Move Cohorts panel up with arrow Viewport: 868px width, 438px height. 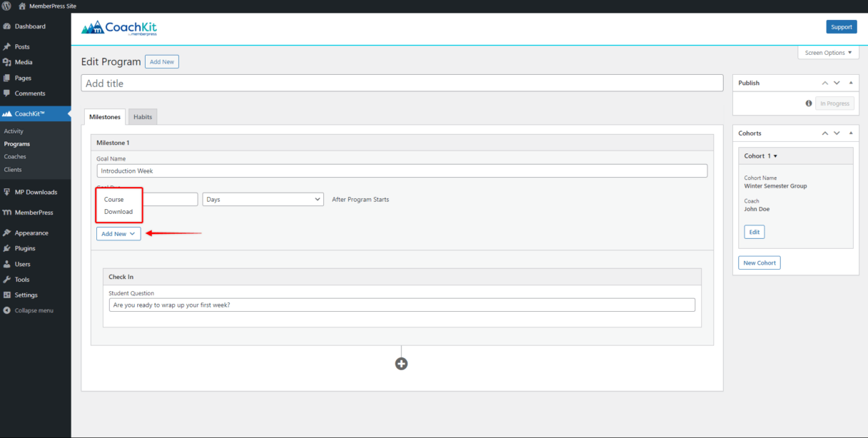[825, 133]
